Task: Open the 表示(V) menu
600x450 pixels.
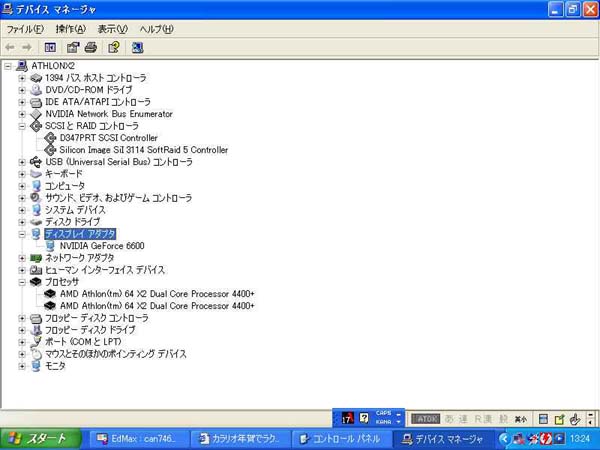Action: [x=112, y=29]
